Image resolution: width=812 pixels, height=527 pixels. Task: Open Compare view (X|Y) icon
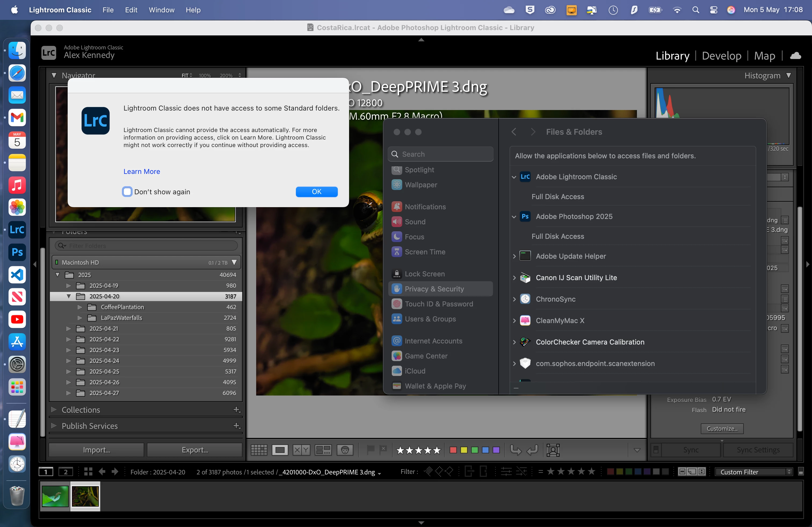tap(301, 450)
